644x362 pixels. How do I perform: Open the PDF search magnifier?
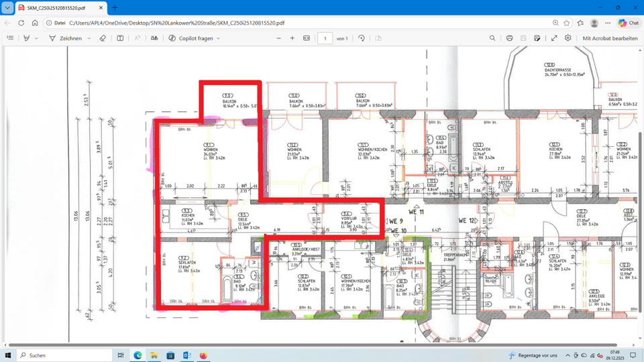click(493, 38)
